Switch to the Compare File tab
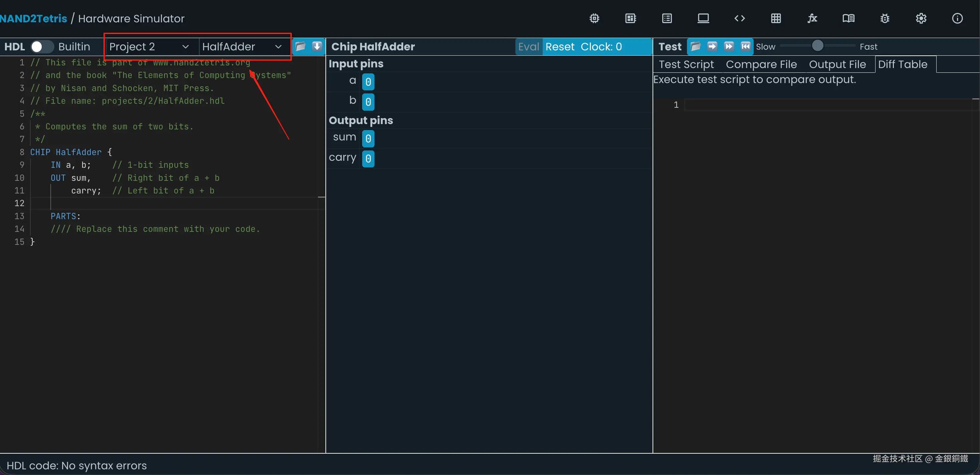Viewport: 980px width, 475px height. pyautogui.click(x=761, y=64)
